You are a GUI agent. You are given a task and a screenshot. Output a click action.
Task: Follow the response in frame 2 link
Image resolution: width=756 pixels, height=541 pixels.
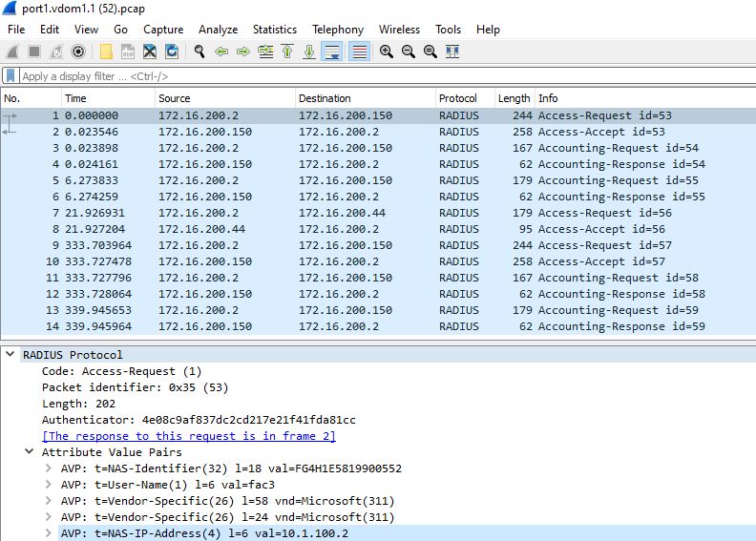pos(188,436)
